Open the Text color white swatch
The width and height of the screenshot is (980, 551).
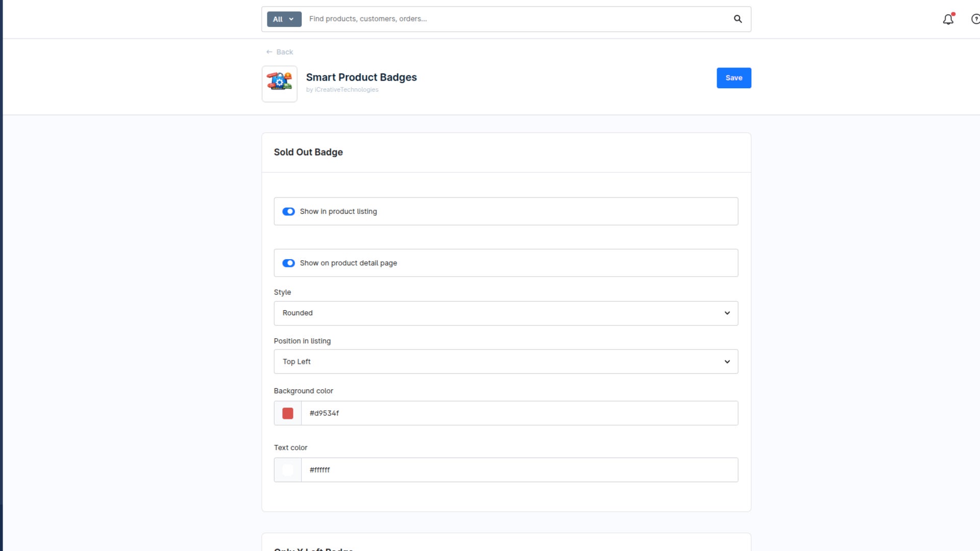click(288, 470)
